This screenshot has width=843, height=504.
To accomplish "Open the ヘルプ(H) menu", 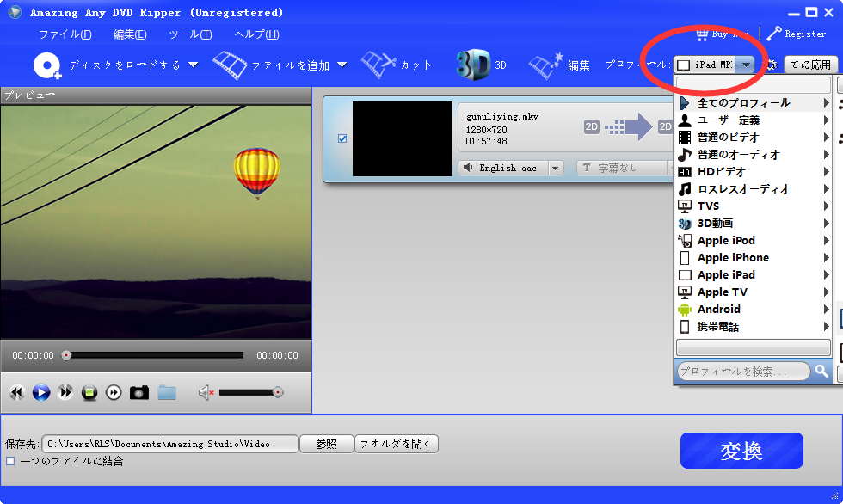I will (x=256, y=34).
